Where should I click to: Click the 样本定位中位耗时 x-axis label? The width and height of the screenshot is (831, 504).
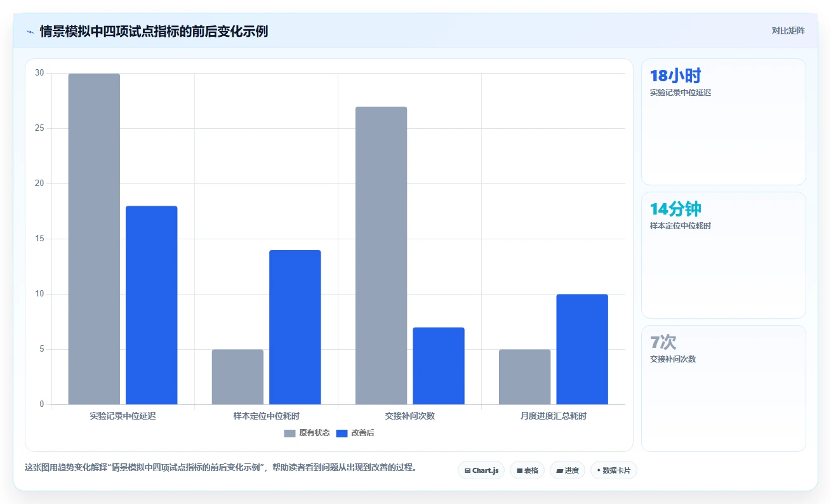click(x=266, y=416)
